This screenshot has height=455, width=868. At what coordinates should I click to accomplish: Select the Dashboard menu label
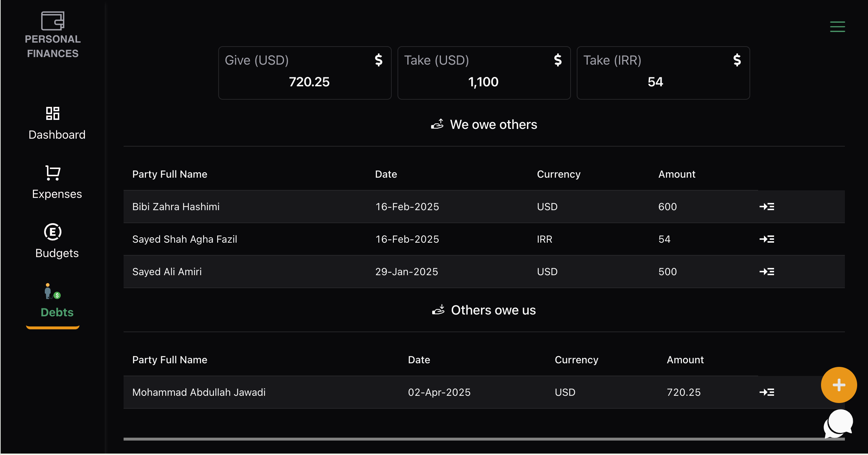[x=56, y=135]
